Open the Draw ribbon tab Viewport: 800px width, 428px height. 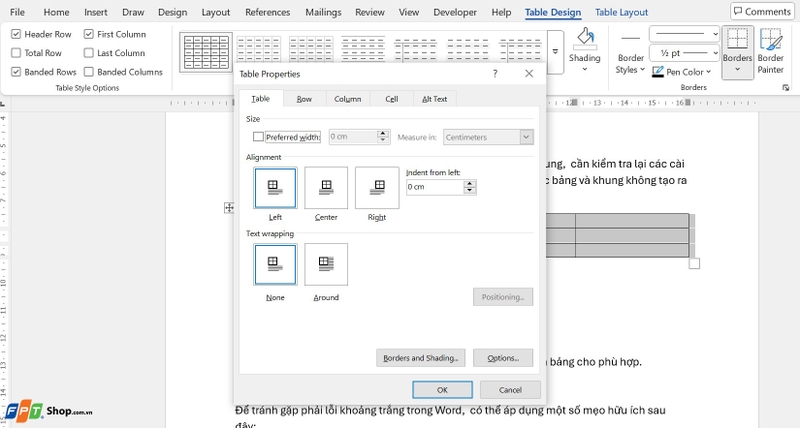133,12
